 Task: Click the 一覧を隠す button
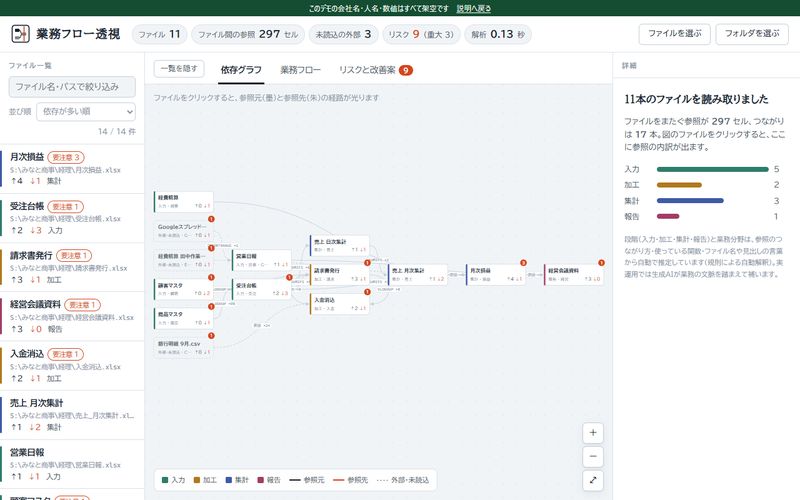tap(179, 69)
